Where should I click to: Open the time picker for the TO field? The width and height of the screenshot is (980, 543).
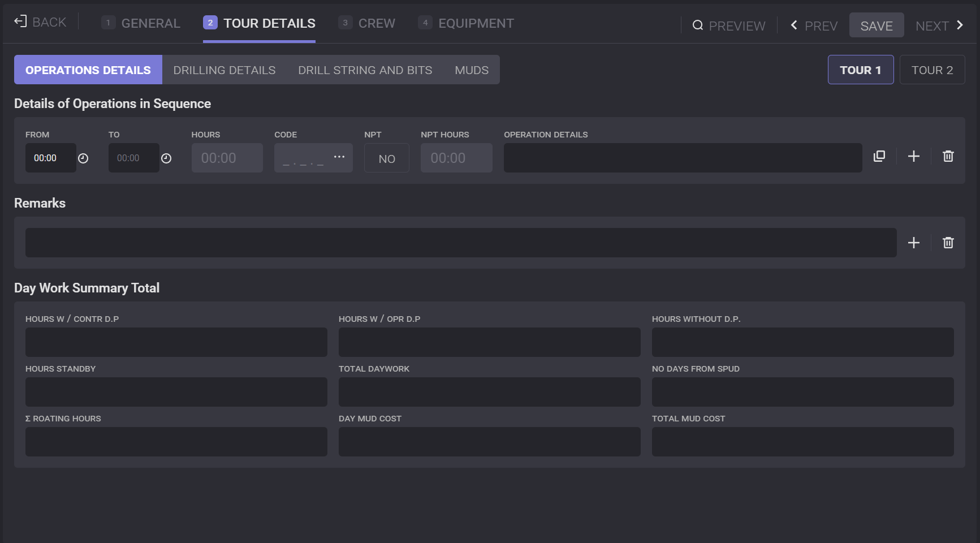[166, 158]
